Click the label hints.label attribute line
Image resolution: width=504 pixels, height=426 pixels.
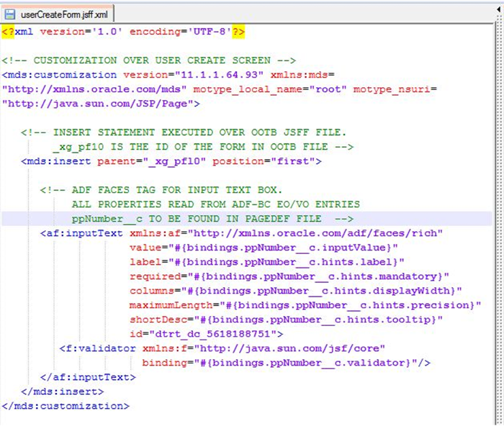coord(267,262)
